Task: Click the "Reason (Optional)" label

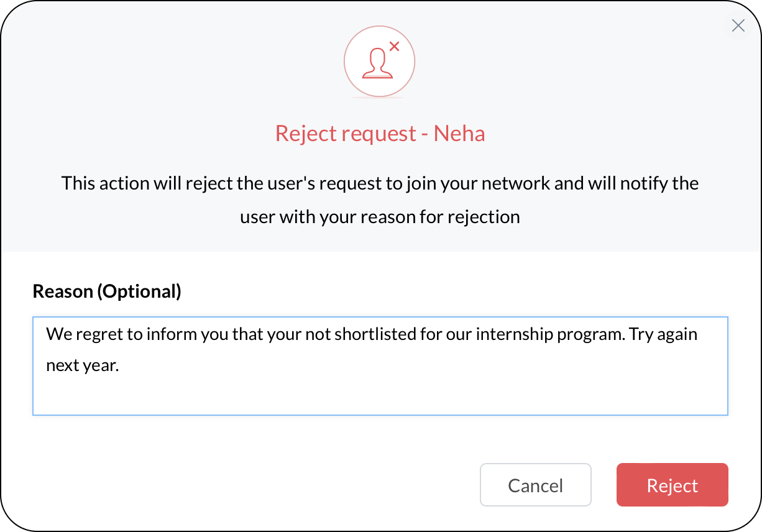Action: (x=107, y=291)
